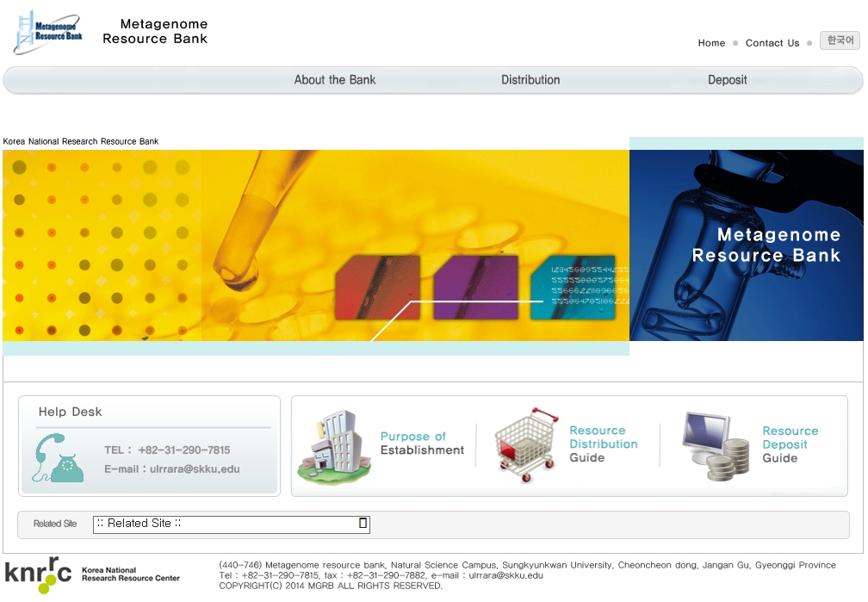Expand the Related Site dropdown
The image size is (868, 602).
tap(232, 524)
